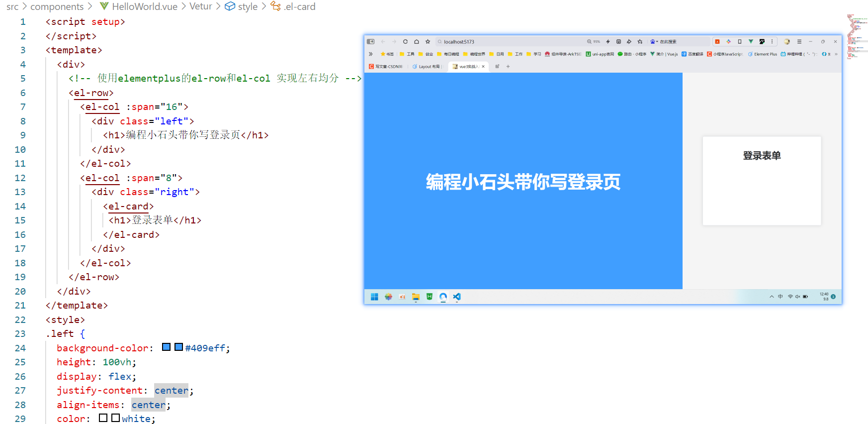Select Vetur in the breadcrumb path
Screen dimensions: 868x424
coord(201,6)
